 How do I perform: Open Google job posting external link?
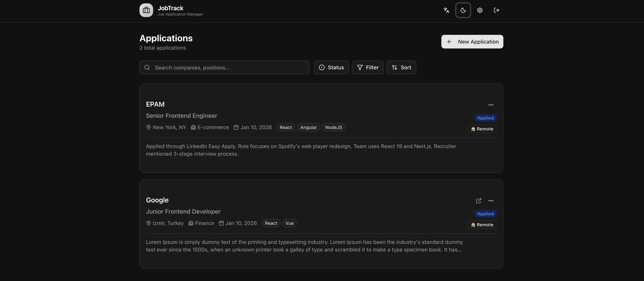[478, 201]
